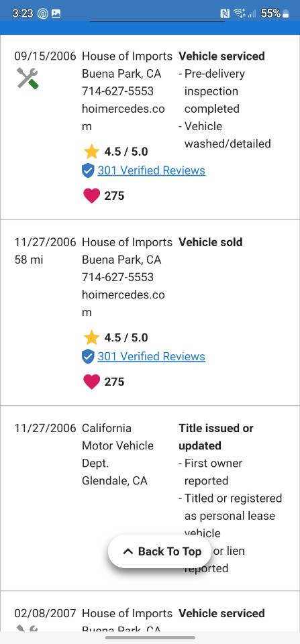
Task: Tap the Back To Top button
Action: pyautogui.click(x=160, y=551)
